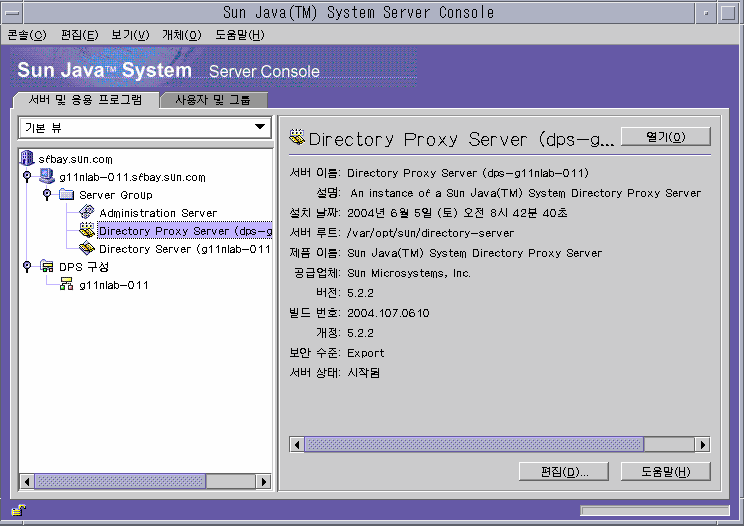
Task: Select g11nlab-011.sfbay.sun.com tree node
Action: [132, 177]
